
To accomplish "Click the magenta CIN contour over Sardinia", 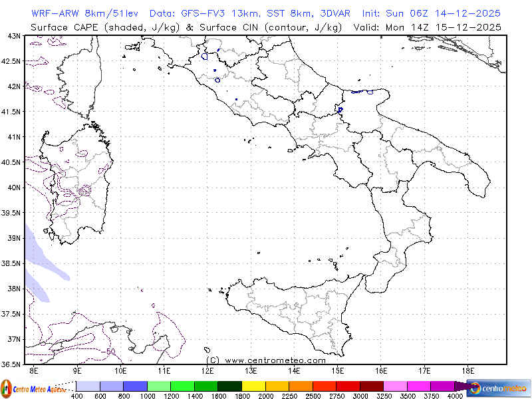I will point(83,190).
